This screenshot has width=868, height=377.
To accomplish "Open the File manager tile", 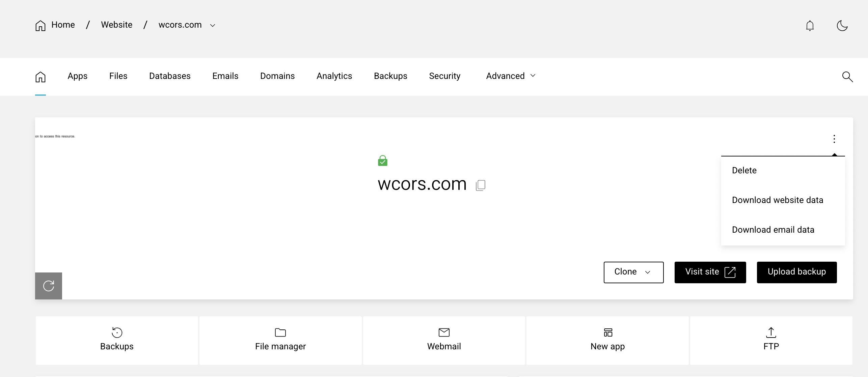I will pyautogui.click(x=280, y=340).
